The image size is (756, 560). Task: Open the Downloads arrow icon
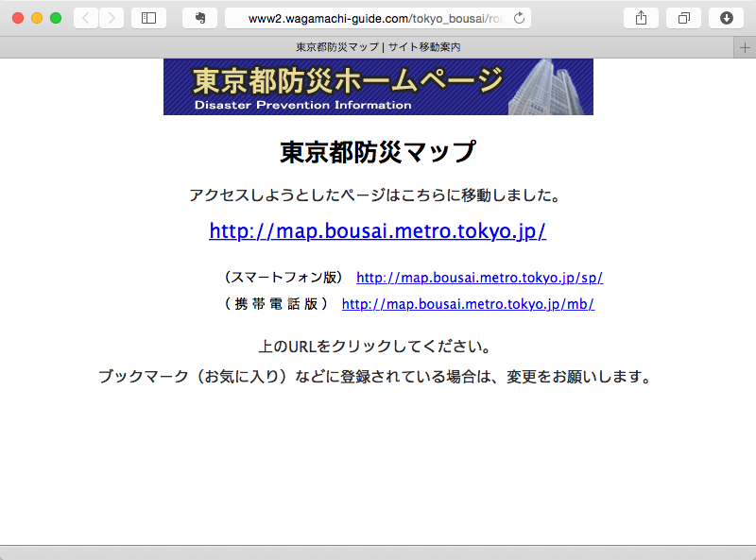coord(726,18)
